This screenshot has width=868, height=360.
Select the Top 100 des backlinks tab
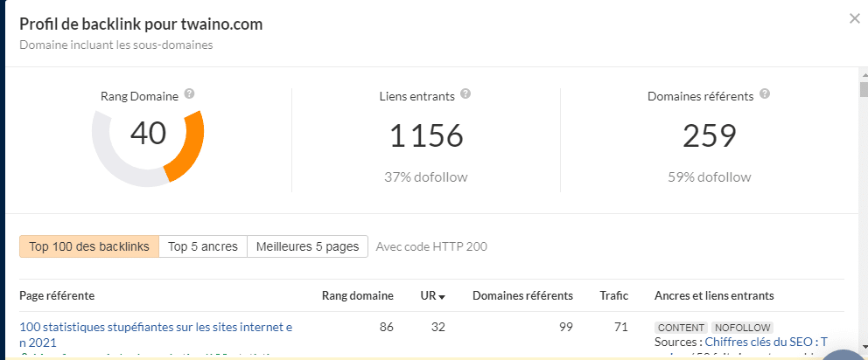(x=89, y=246)
